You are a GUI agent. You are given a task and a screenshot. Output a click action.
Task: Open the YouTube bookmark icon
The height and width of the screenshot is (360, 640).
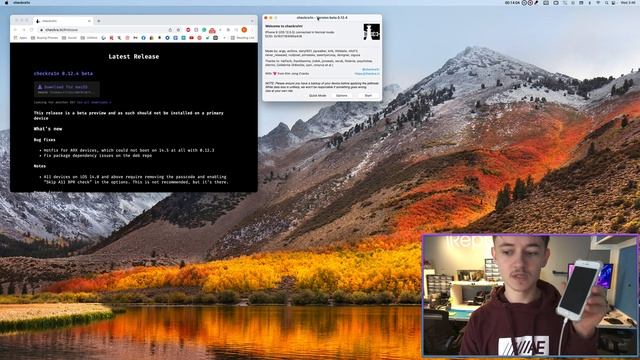(x=191, y=38)
